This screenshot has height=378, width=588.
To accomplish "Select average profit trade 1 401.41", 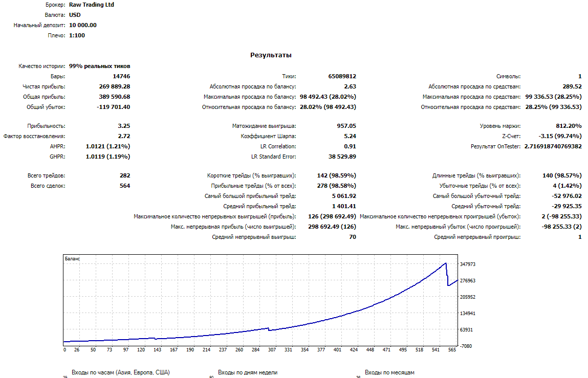I will [344, 206].
